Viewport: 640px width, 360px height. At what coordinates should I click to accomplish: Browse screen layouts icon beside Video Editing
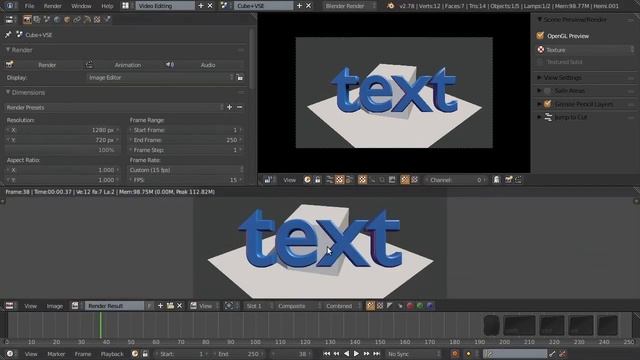pos(126,6)
